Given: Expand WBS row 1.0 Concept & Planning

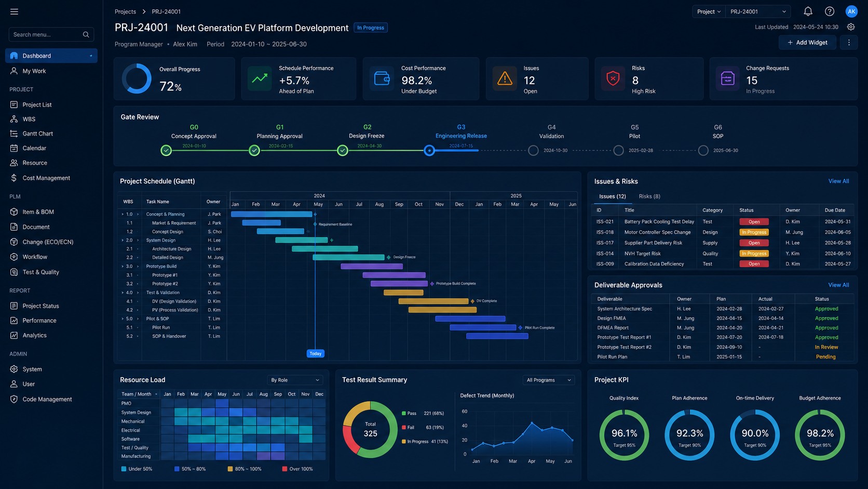Looking at the screenshot, I should point(123,214).
